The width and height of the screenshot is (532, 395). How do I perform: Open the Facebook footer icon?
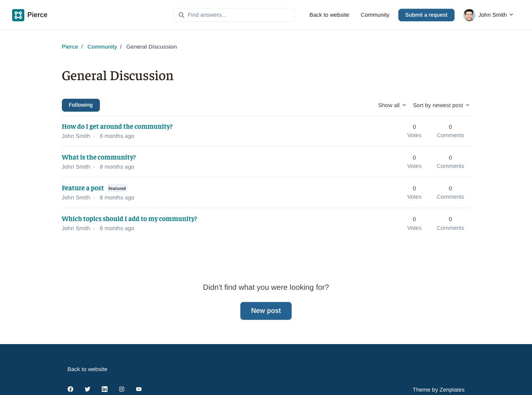click(x=70, y=389)
